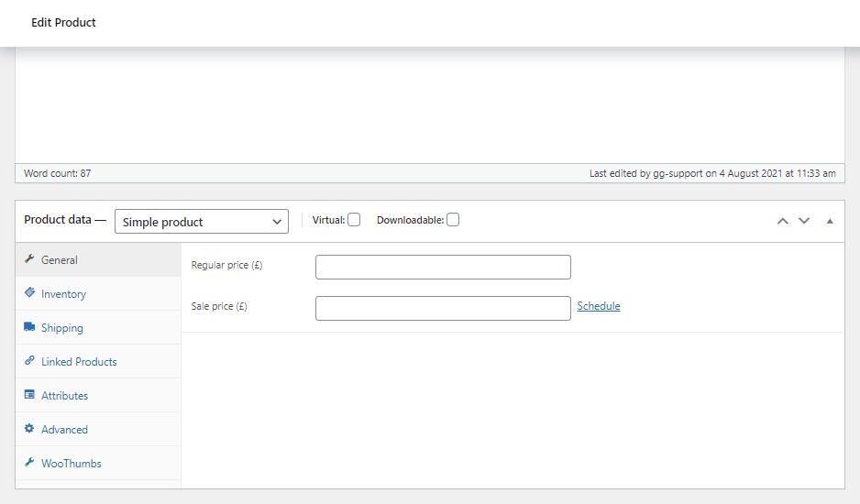The height and width of the screenshot is (504, 860).
Task: Click the Inventory tag icon
Action: click(29, 292)
